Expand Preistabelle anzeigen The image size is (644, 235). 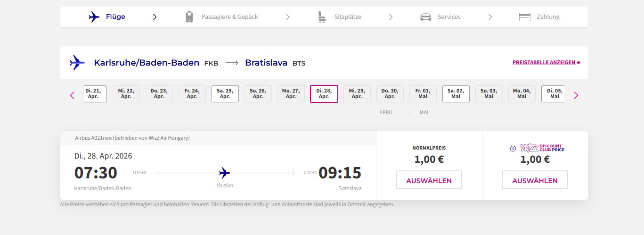point(546,62)
